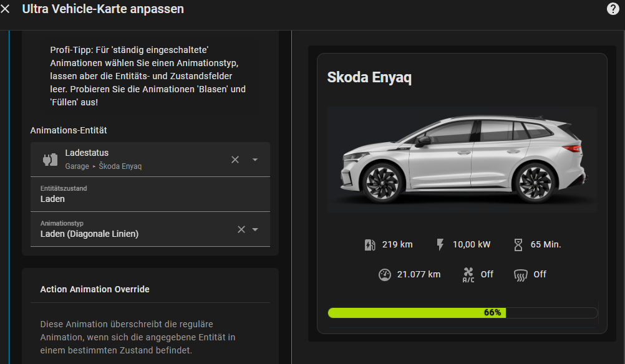Click the 66% battery progress bar
Screen dimensions: 625x364
tap(462, 313)
